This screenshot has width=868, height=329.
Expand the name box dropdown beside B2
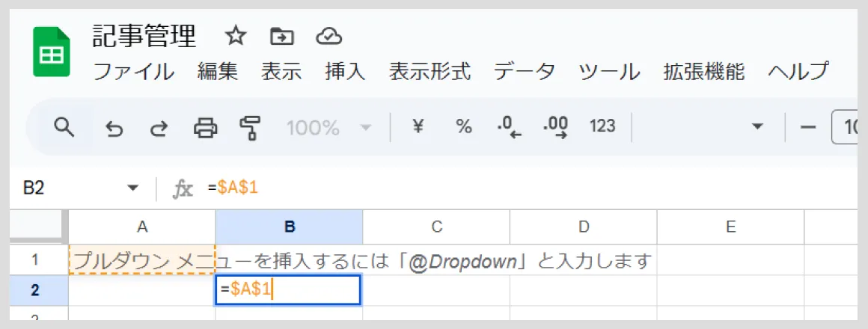pos(132,188)
